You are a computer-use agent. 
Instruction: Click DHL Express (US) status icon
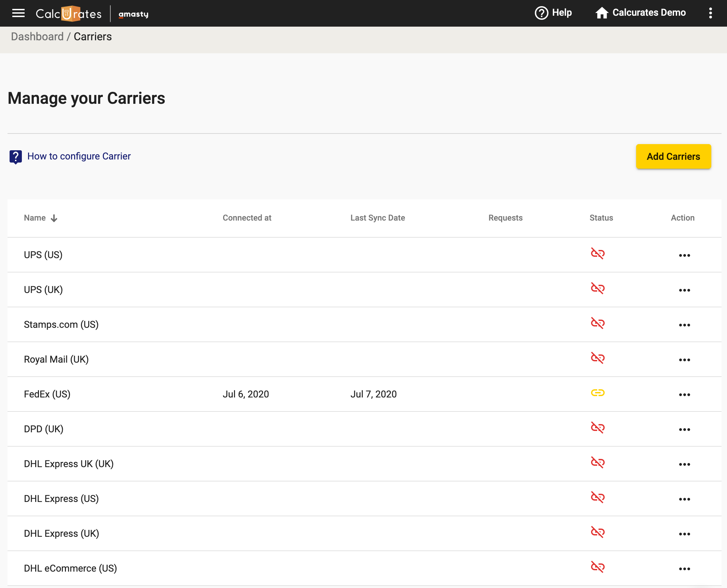[x=598, y=498]
